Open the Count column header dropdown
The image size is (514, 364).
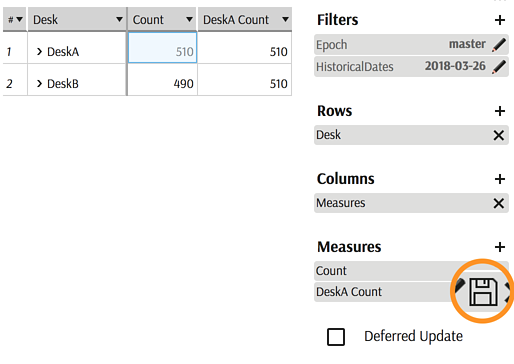click(189, 19)
